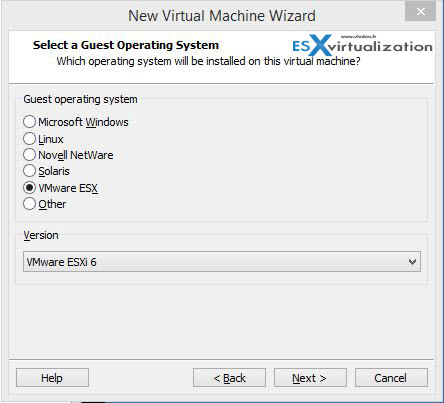This screenshot has width=444, height=403.
Task: Click the Help button
Action: 52,378
